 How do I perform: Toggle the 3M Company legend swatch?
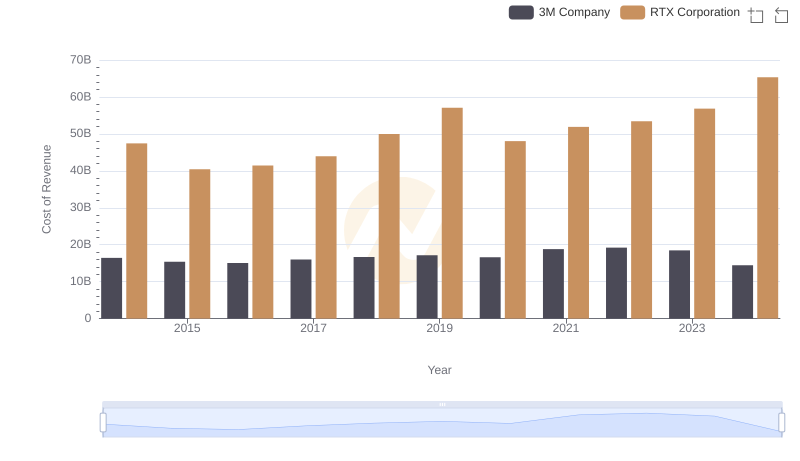click(x=521, y=12)
